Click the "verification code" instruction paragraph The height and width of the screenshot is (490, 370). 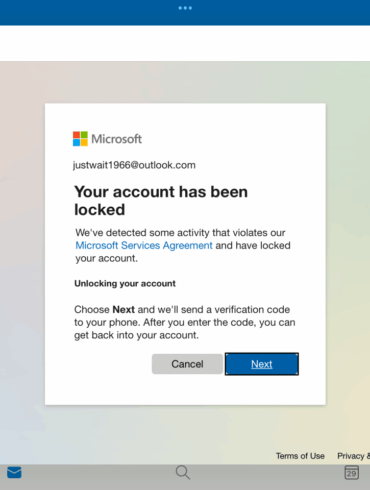pyautogui.click(x=184, y=322)
